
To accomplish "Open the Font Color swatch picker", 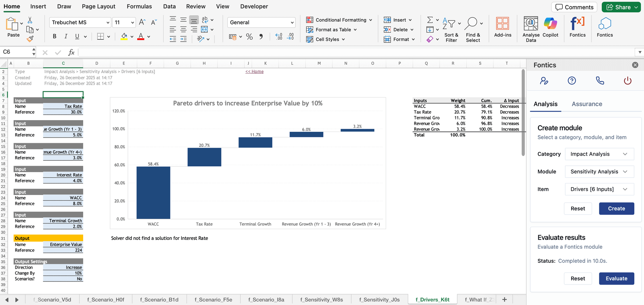I will point(149,37).
